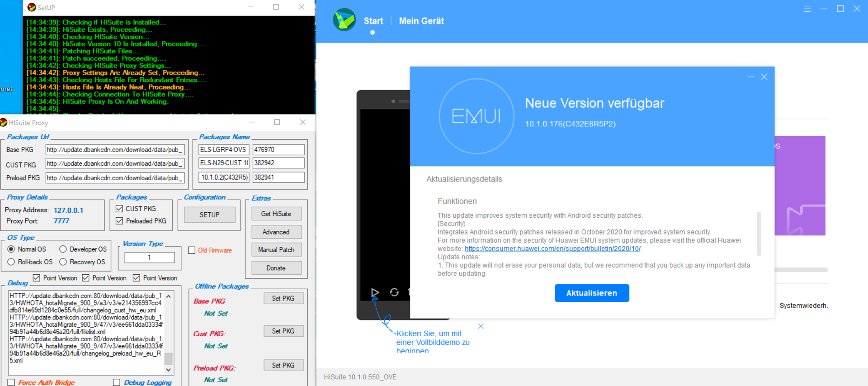Screen dimensions: 868x386
Task: Set the offline Base PKG
Action: tap(283, 298)
